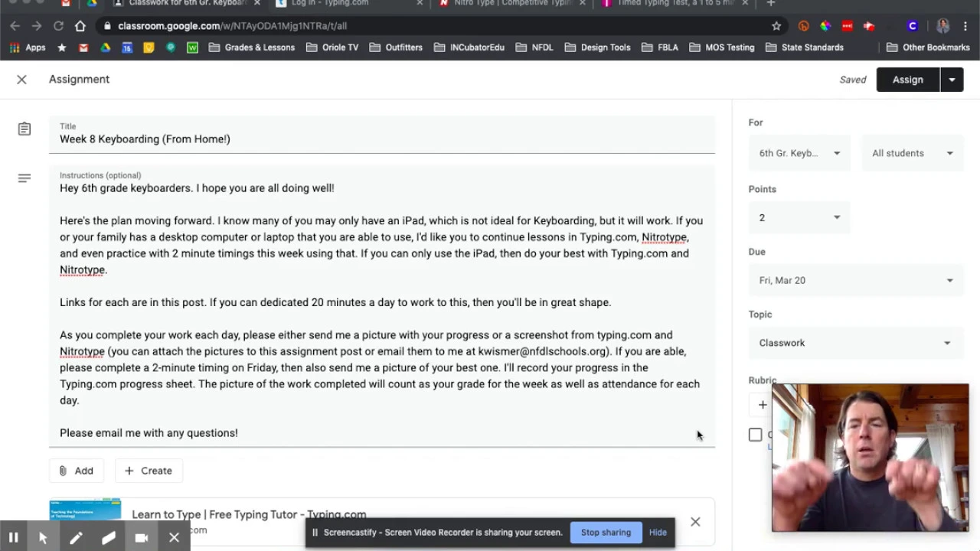Open the Oriole TV bookmark folder
The height and width of the screenshot is (551, 980).
click(x=332, y=47)
